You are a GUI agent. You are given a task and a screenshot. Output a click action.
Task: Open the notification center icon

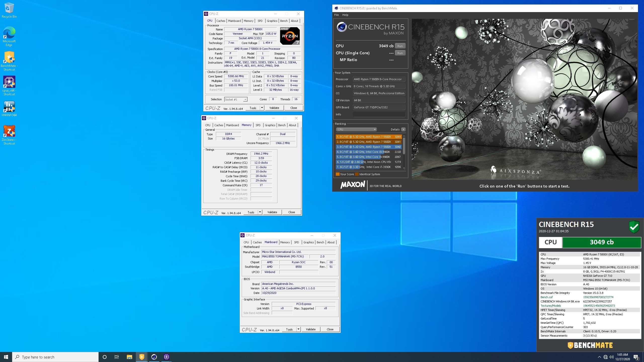(x=636, y=357)
